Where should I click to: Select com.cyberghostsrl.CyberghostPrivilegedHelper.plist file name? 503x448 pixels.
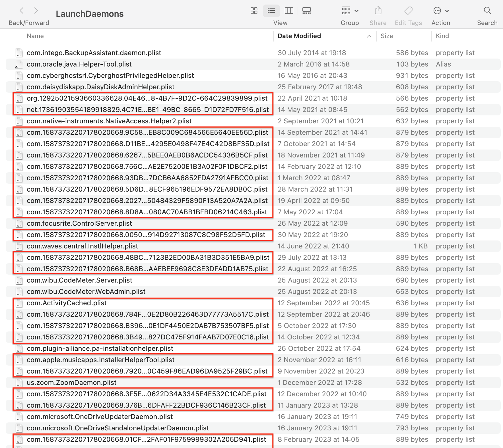pyautogui.click(x=110, y=76)
